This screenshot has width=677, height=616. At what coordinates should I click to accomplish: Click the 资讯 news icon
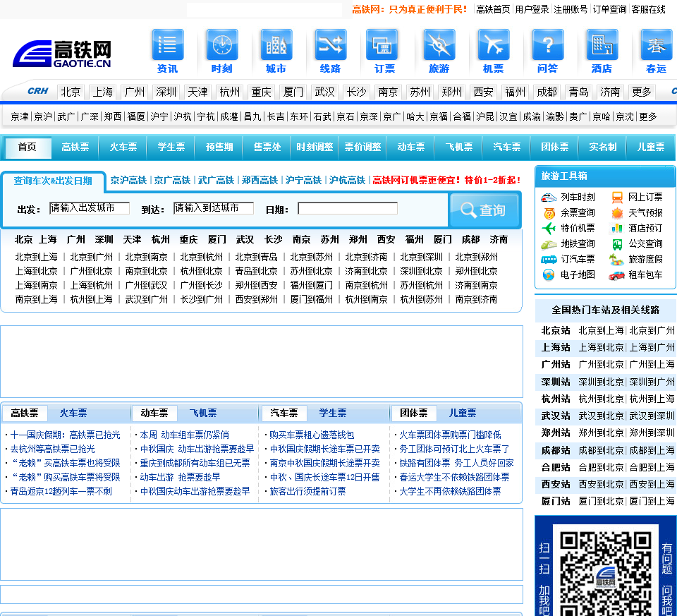coord(168,45)
